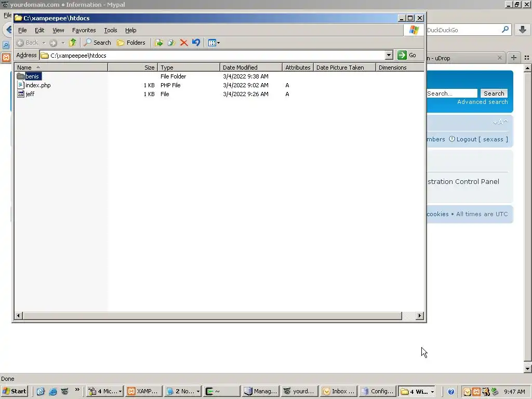
Task: Click the Downloads arrow icon in Mypal
Action: [523, 30]
